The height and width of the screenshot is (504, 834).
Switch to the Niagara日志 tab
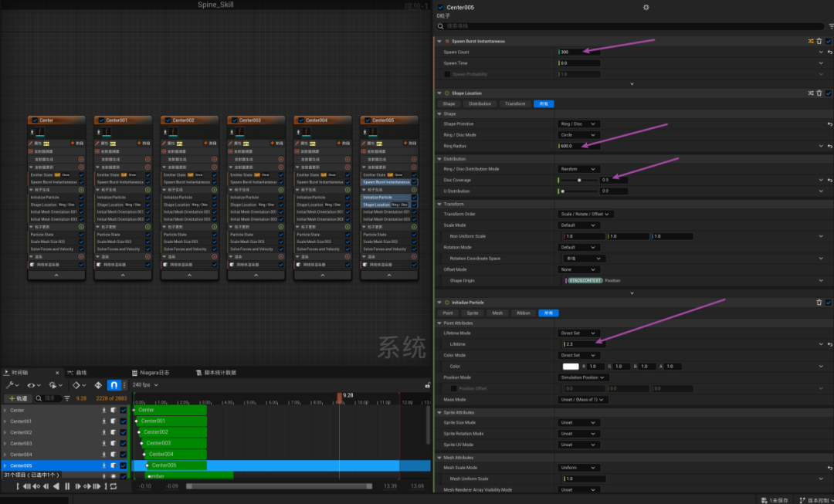[x=151, y=373]
